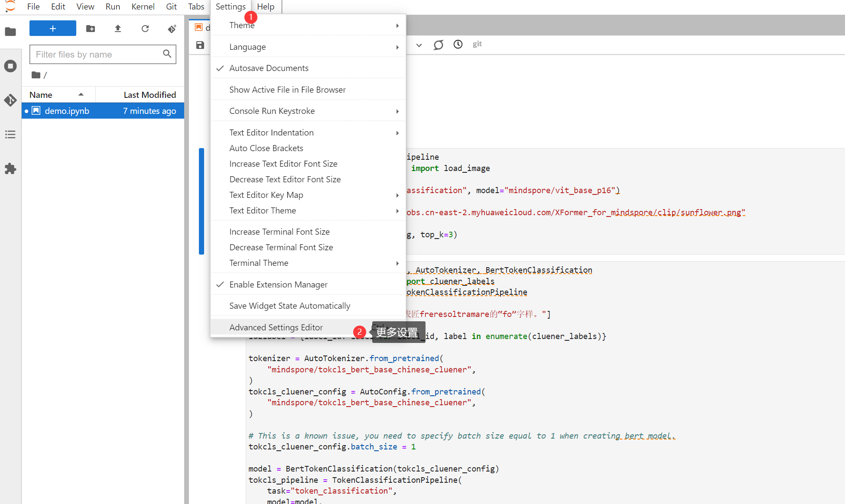Open the Git sidebar panel
The image size is (845, 504).
(x=10, y=100)
